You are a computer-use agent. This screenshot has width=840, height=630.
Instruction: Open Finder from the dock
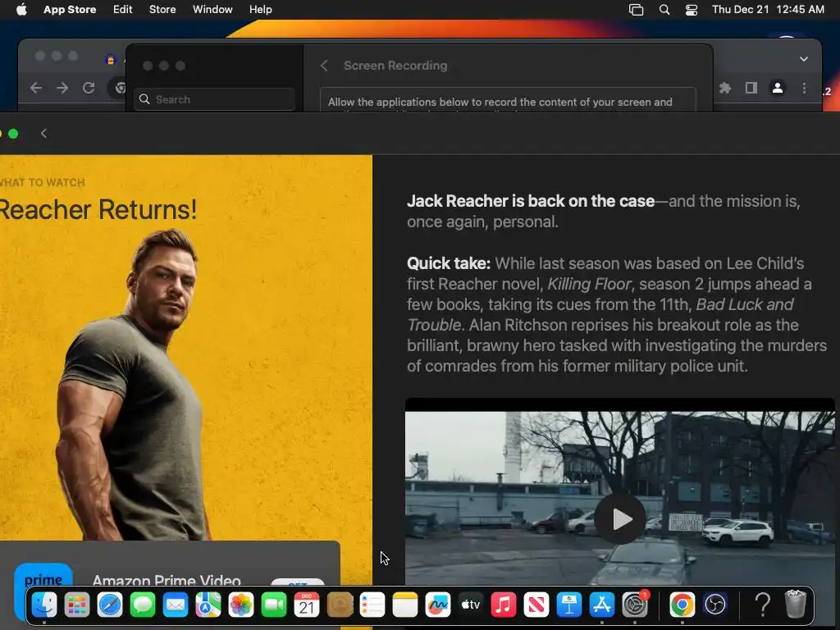pos(44,605)
